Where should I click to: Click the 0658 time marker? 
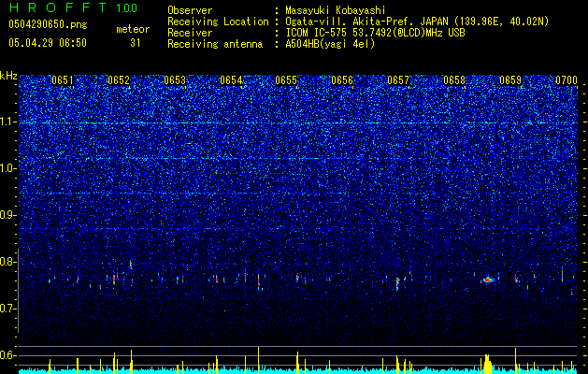point(454,80)
